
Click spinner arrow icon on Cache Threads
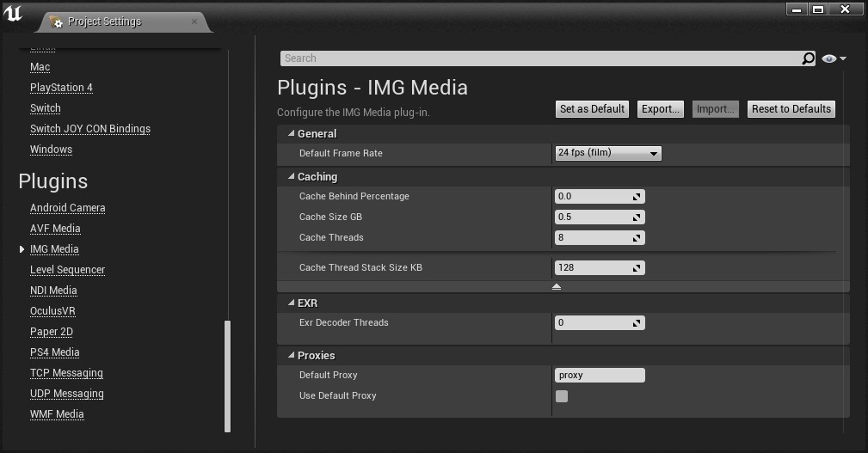pos(637,238)
